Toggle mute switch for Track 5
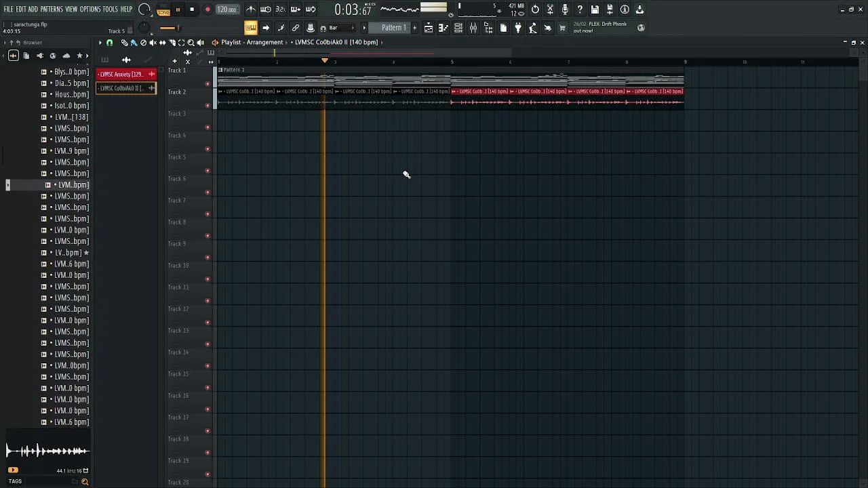This screenshot has width=868, height=488. (208, 171)
